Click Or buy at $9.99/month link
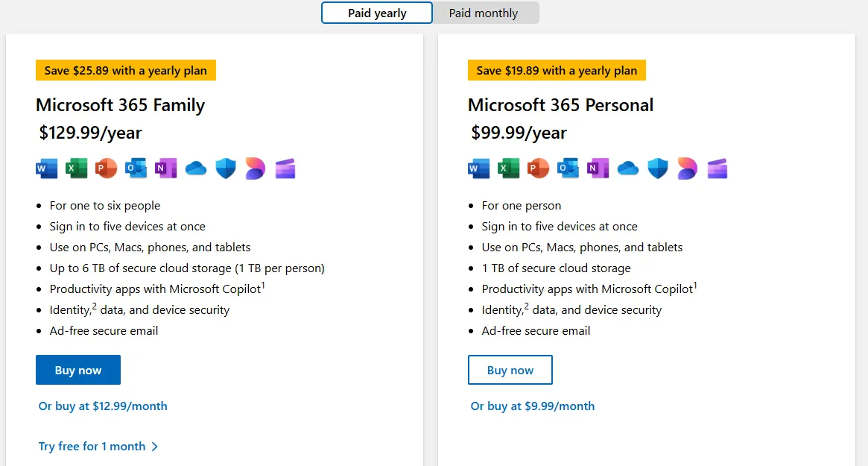This screenshot has height=466, width=868. (x=532, y=406)
